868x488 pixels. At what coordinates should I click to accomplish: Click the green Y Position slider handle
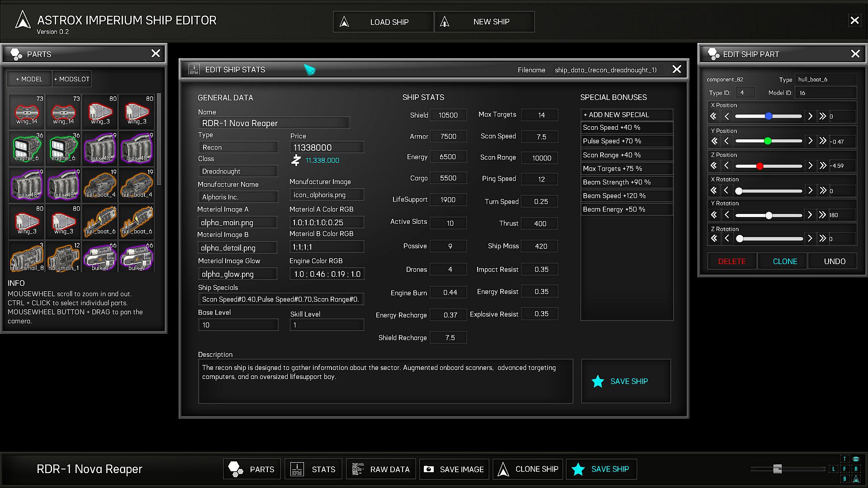pyautogui.click(x=768, y=141)
